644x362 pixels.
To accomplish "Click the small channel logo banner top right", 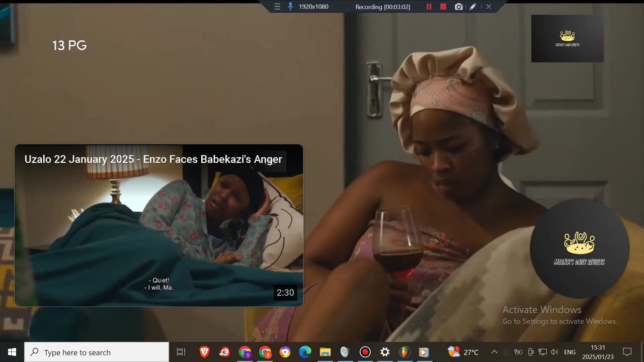I will click(x=568, y=38).
